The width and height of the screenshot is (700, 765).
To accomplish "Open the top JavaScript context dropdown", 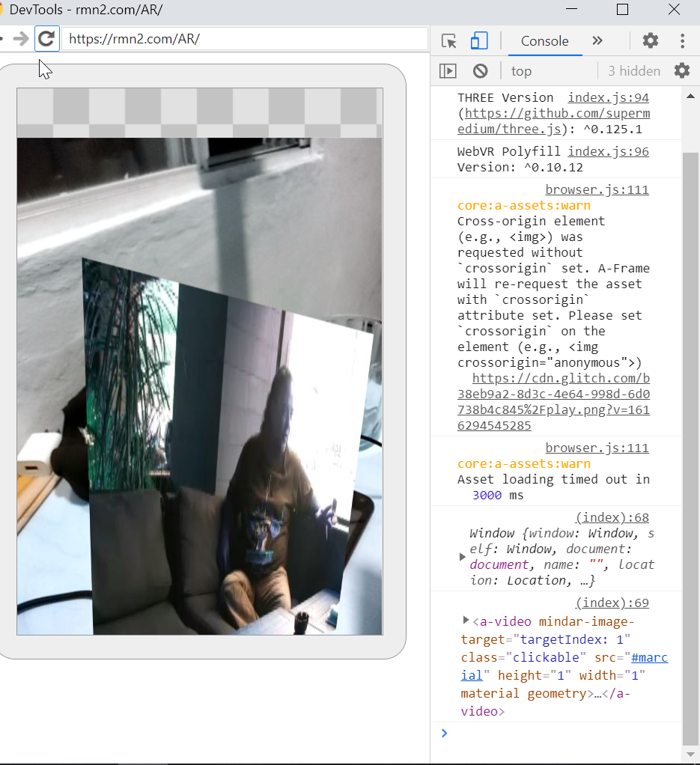I will tap(521, 70).
